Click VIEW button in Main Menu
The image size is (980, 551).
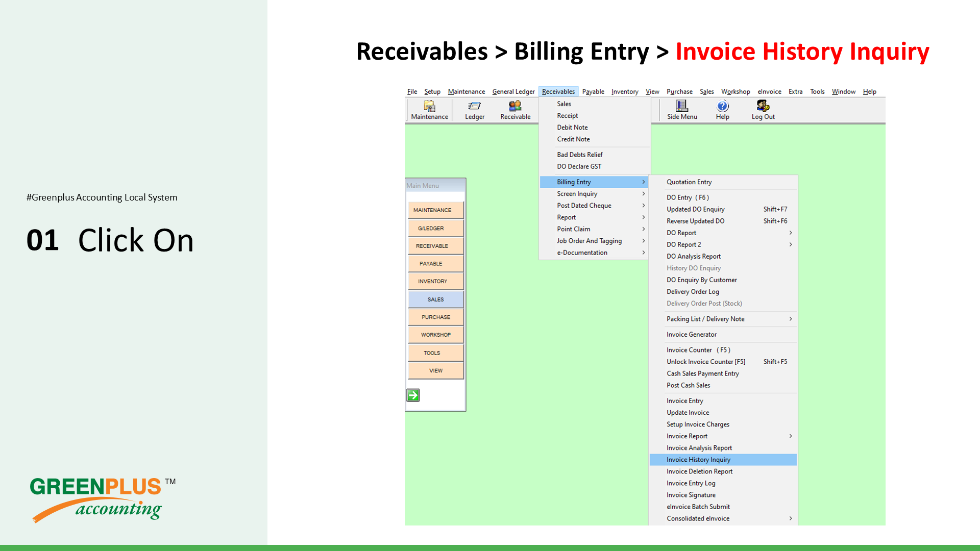[x=436, y=371]
